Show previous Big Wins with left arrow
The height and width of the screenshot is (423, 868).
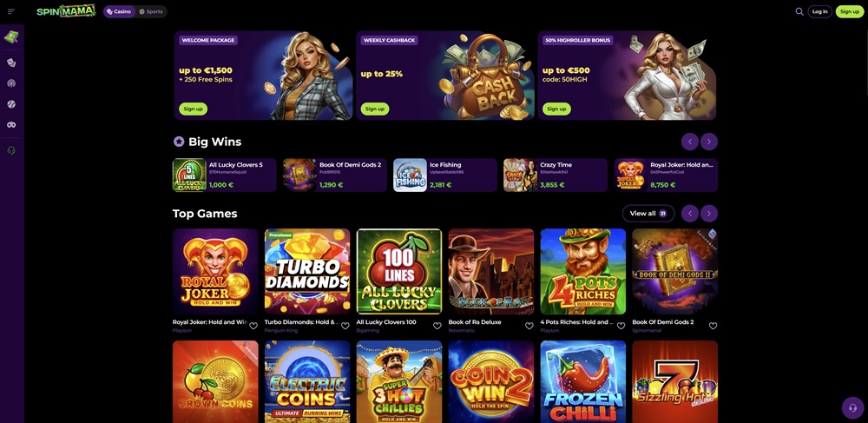pos(690,142)
